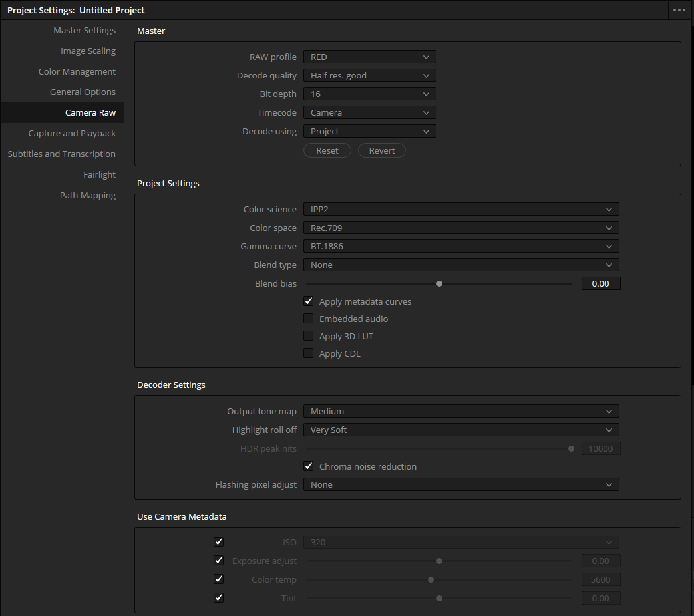The width and height of the screenshot is (694, 616).
Task: Open the Subtitles and Transcription settings
Action: tap(61, 154)
